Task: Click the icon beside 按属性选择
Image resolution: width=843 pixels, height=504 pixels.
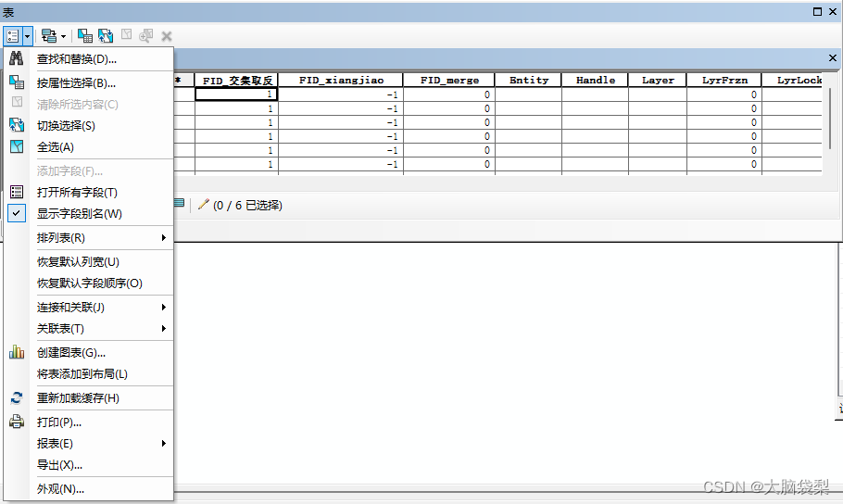Action: point(17,82)
